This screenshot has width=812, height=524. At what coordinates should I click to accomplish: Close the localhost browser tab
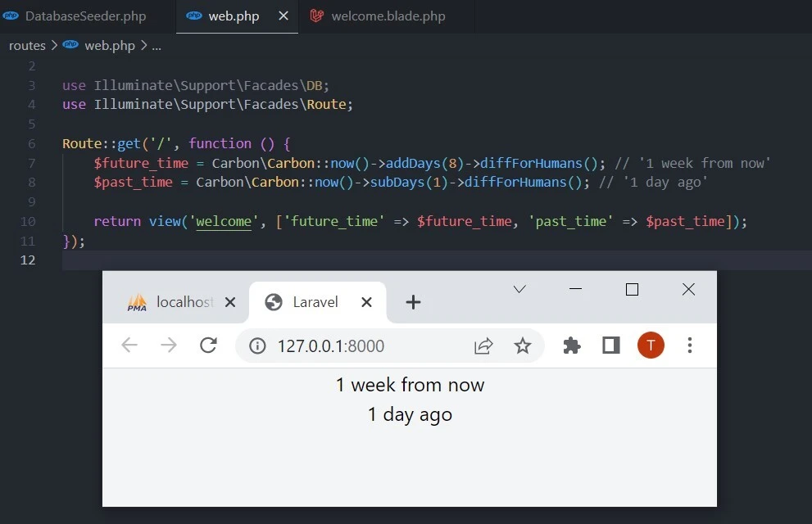click(230, 302)
